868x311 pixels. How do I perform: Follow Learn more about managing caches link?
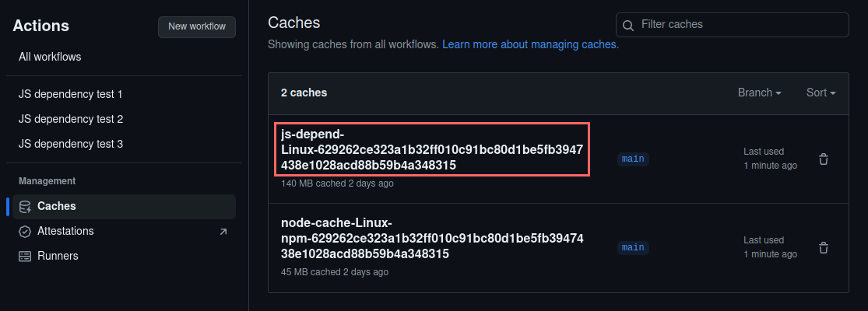click(x=530, y=45)
